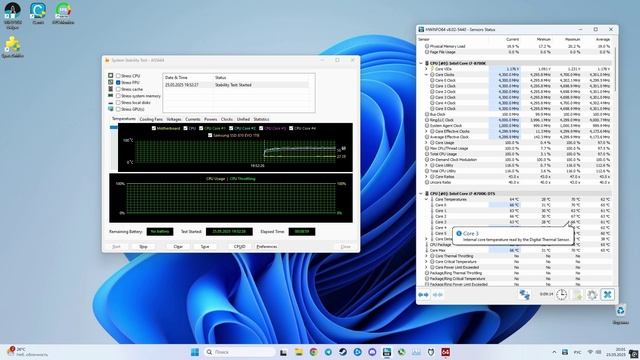Click the HWiNFO clock reset timer icon
This screenshot has width=640, height=360.
pyautogui.click(x=562, y=294)
